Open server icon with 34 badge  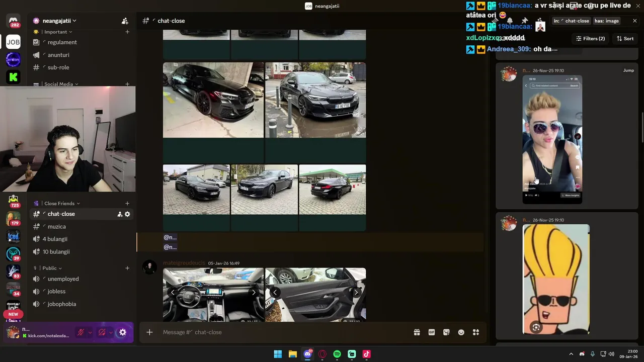tap(13, 289)
